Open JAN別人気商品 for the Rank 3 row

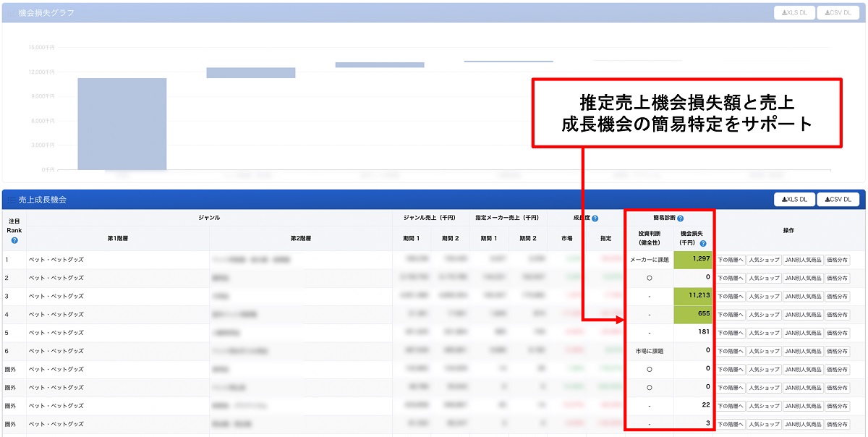[802, 296]
